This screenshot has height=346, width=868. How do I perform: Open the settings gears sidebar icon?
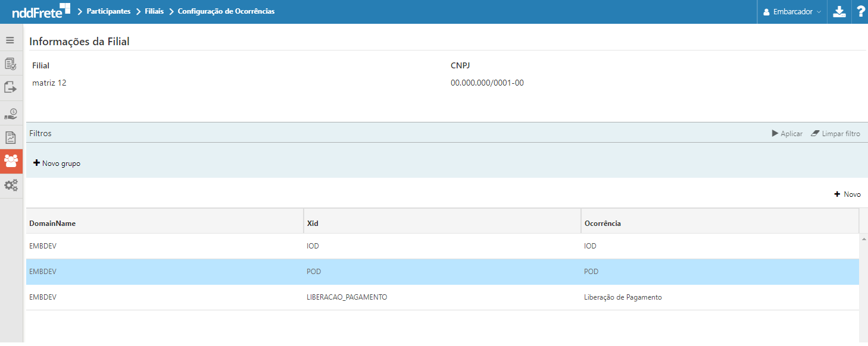point(11,185)
